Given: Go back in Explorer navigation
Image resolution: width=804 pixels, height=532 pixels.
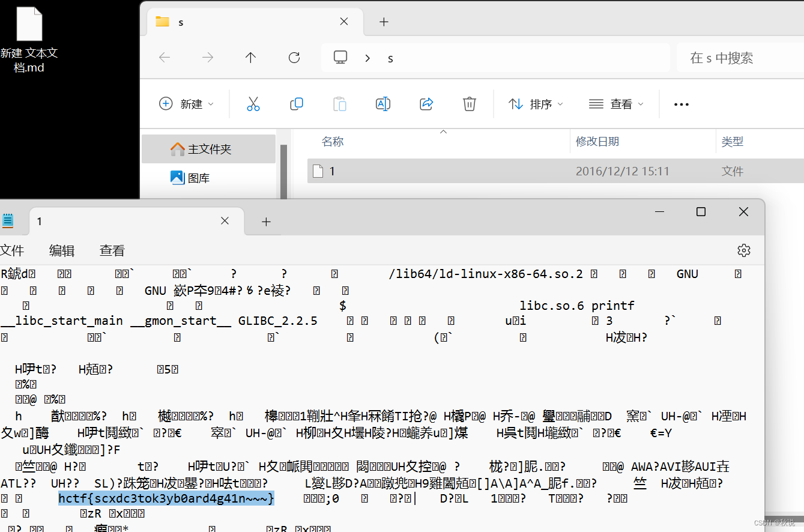Looking at the screenshot, I should click(x=165, y=58).
